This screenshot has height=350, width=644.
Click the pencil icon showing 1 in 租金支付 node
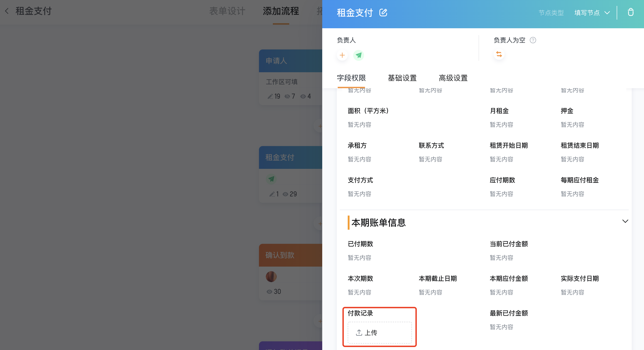272,194
